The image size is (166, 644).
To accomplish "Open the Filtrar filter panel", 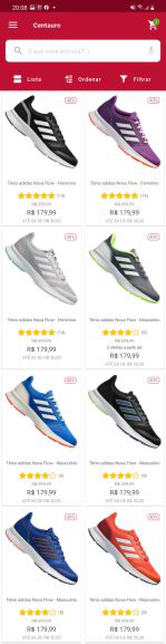I will point(135,79).
